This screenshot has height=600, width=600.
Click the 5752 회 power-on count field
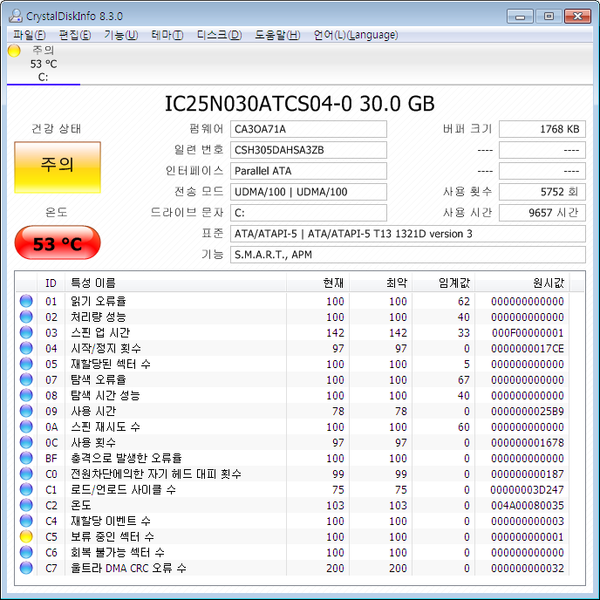coord(542,192)
